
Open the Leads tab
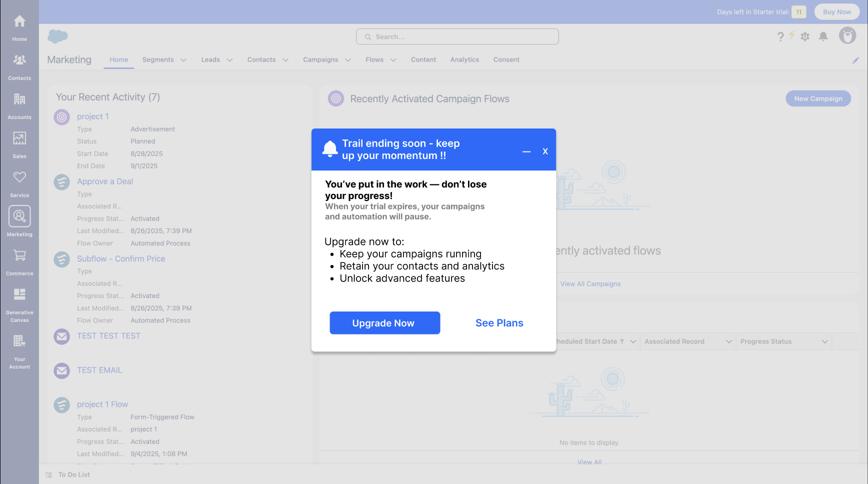tap(210, 59)
